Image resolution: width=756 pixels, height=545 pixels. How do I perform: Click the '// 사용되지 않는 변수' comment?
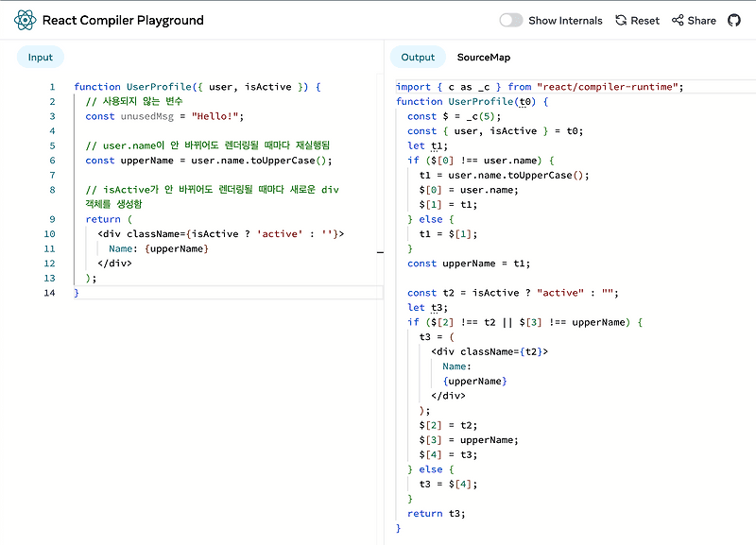[x=134, y=101]
